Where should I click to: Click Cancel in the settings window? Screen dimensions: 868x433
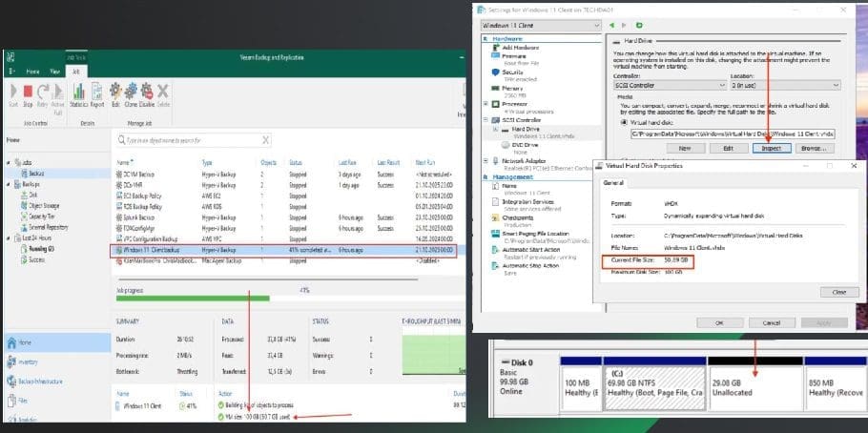pos(772,322)
